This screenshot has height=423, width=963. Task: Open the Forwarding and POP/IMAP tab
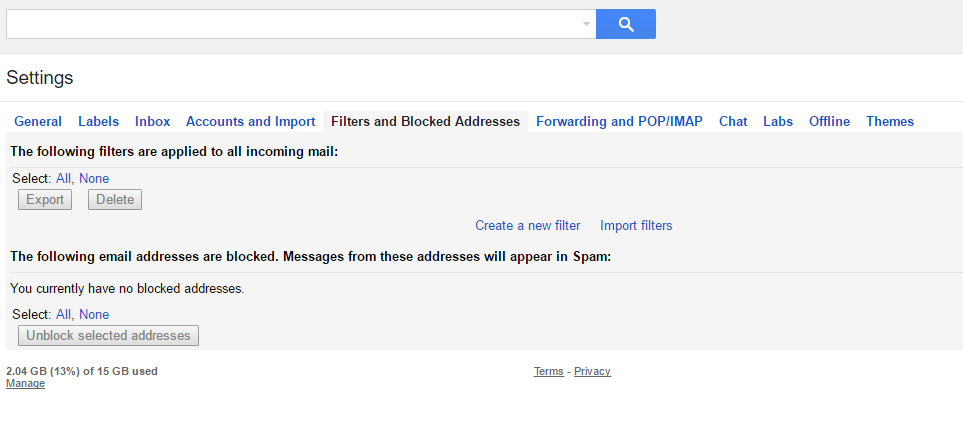(x=619, y=122)
